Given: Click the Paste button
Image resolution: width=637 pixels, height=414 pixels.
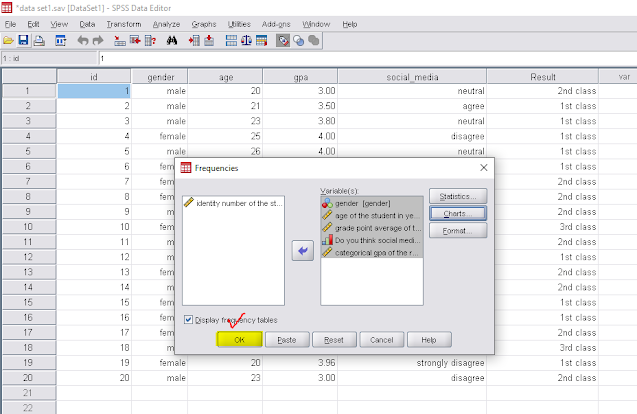Looking at the screenshot, I should pos(287,340).
